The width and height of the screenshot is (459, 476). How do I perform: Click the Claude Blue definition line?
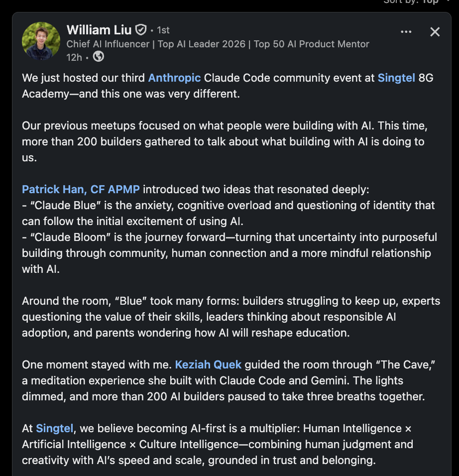tap(229, 213)
